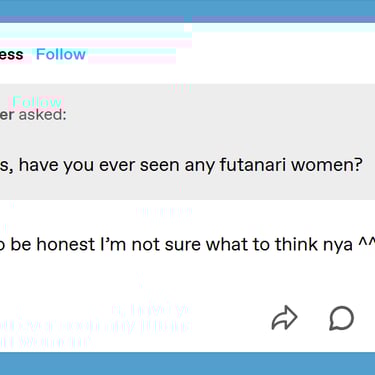Click the faded Follow link above asked
This screenshot has height=375, width=375.
click(x=37, y=102)
